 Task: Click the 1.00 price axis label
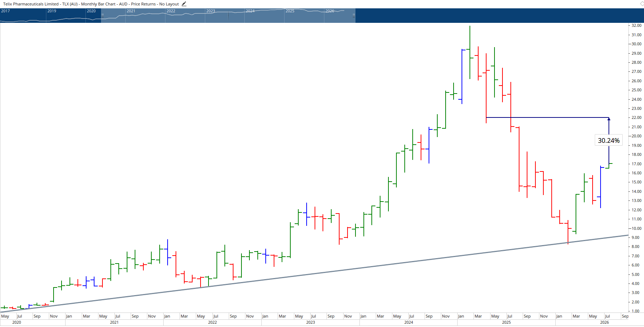pyautogui.click(x=635, y=311)
